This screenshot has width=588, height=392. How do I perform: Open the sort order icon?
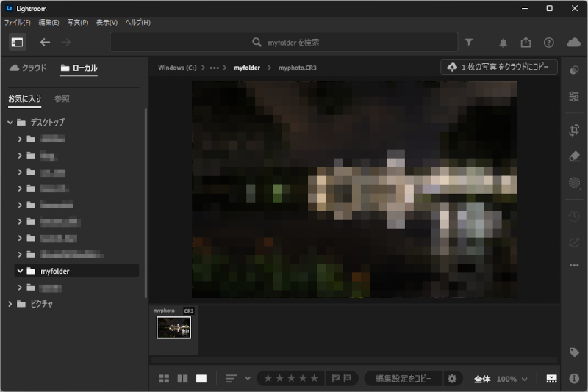coord(232,379)
